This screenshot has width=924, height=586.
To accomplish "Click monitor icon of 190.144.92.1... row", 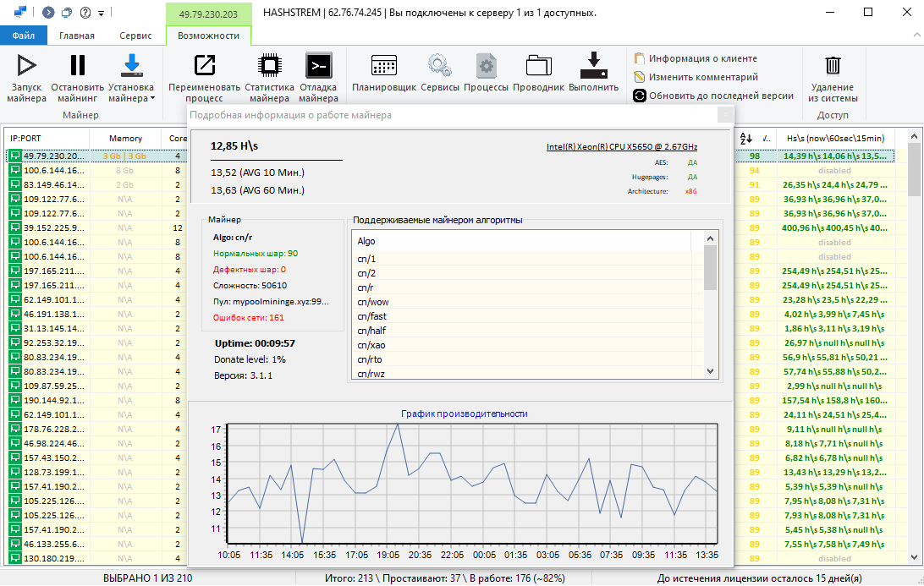I will [x=15, y=401].
